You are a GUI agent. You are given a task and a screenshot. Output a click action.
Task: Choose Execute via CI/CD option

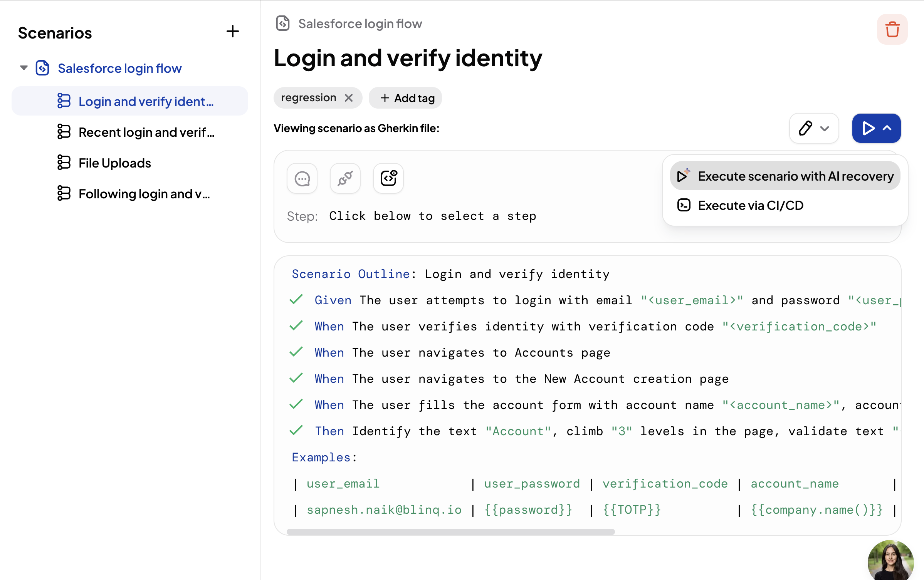pos(750,205)
